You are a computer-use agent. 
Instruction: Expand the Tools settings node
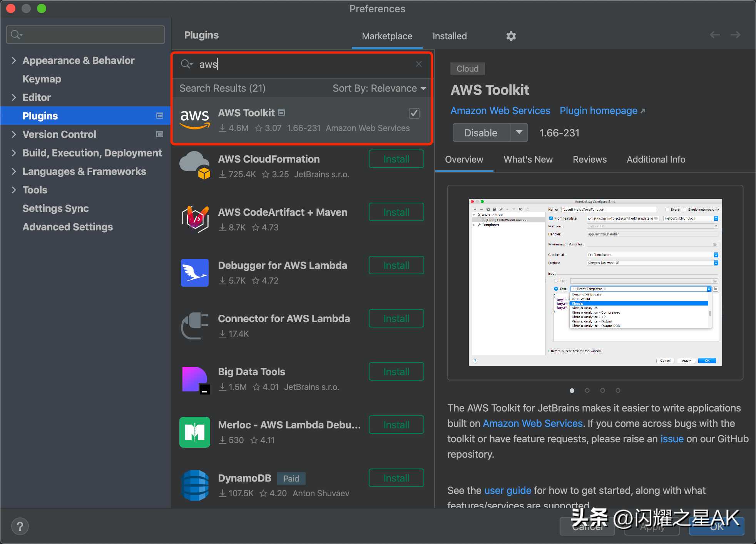point(14,190)
